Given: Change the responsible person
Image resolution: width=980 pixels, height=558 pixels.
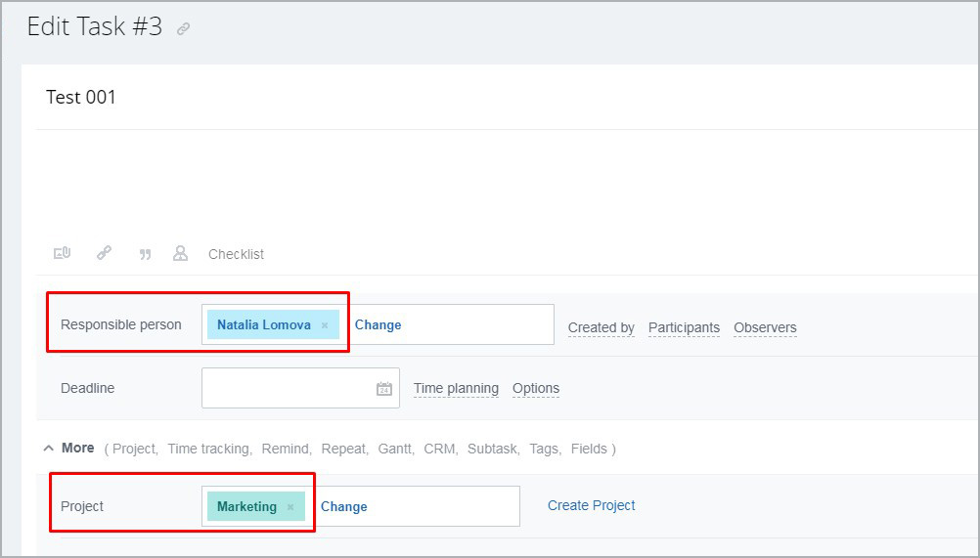Looking at the screenshot, I should click(x=379, y=324).
